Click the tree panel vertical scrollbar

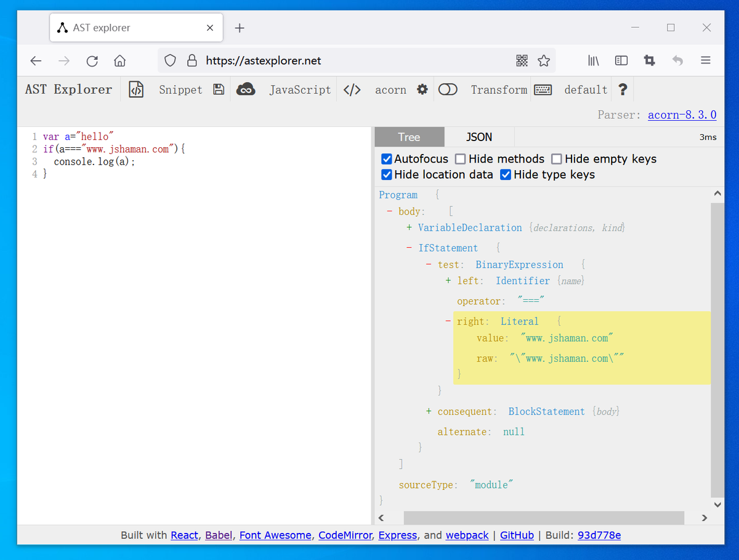point(717,349)
